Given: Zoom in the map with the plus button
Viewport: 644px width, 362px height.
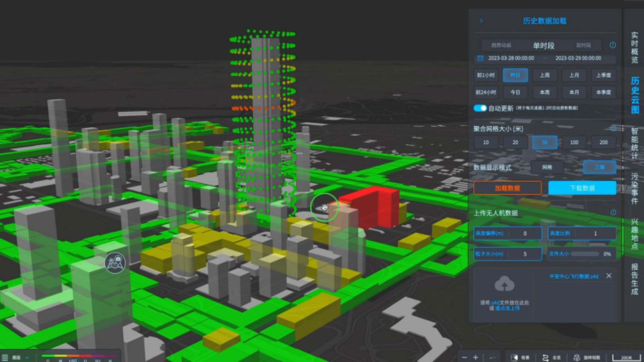Looking at the screenshot, I should click(476, 357).
